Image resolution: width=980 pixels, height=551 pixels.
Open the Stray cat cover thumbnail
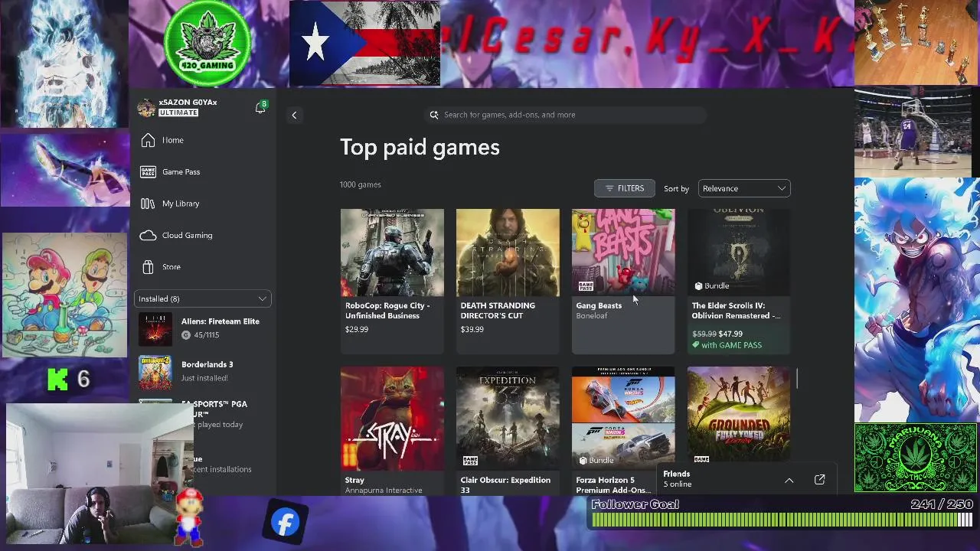pos(392,419)
